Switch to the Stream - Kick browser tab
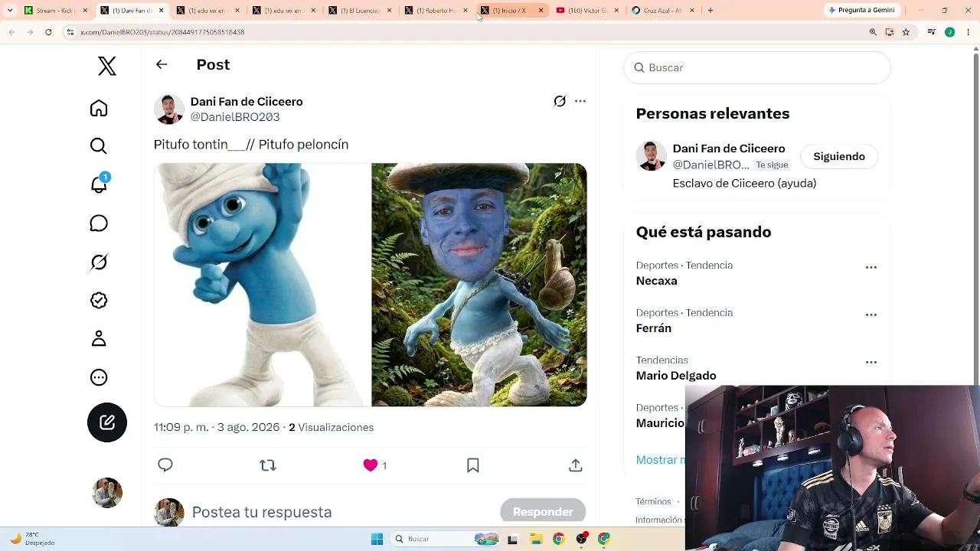Screen dimensions: 980x551 (55, 11)
